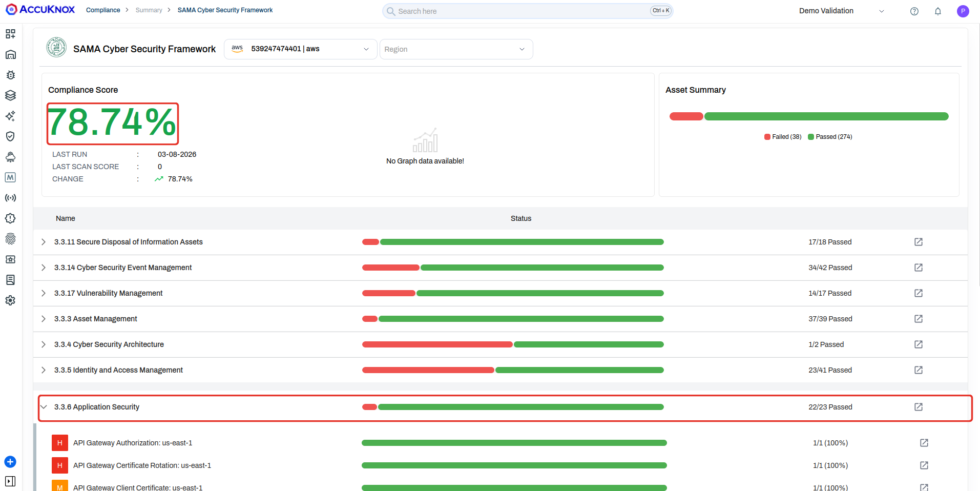Screen dimensions: 980x491
Task: Open external link for 3.3.3 Asset Management
Action: coord(919,319)
